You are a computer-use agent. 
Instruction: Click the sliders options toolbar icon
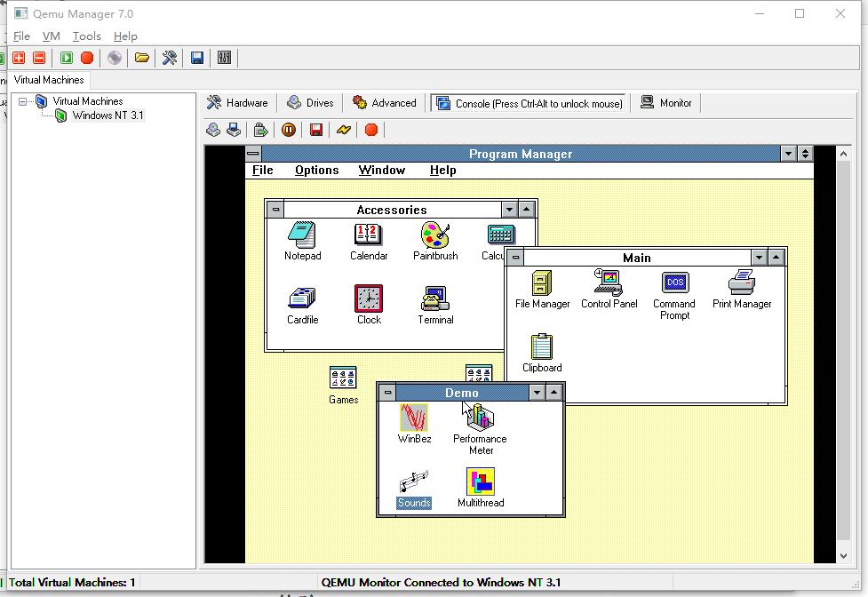pos(224,58)
